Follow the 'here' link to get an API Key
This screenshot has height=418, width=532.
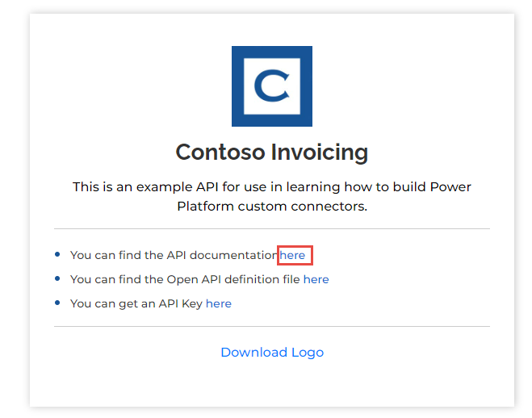(219, 303)
